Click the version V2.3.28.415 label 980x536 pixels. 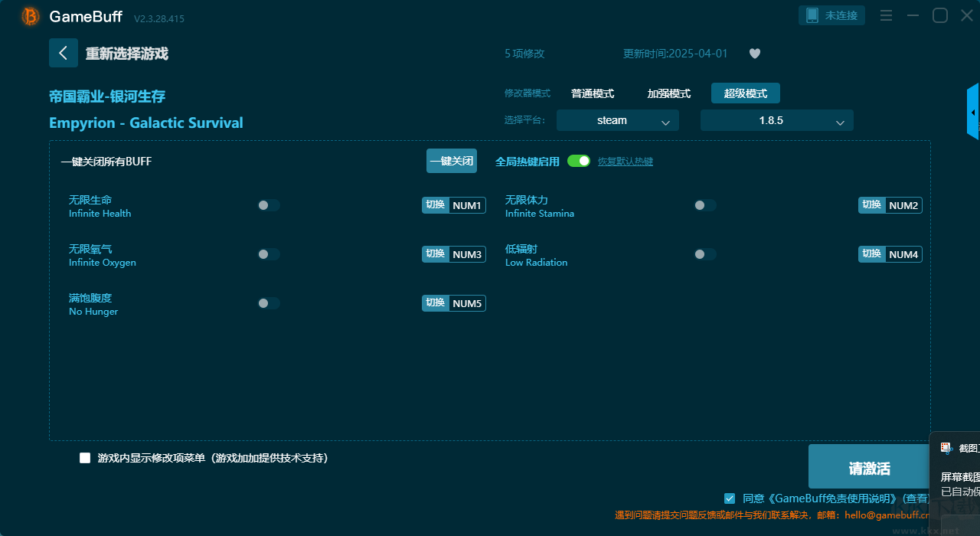[159, 18]
